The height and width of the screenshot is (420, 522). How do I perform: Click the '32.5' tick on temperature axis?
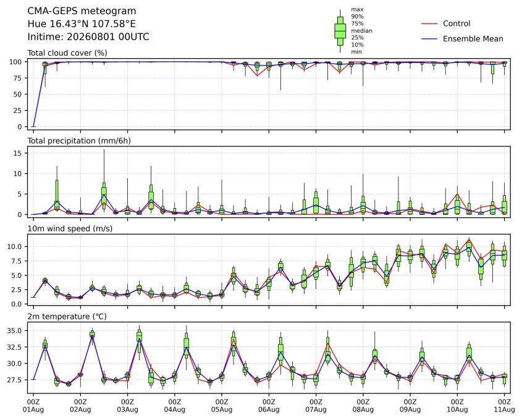14,347
